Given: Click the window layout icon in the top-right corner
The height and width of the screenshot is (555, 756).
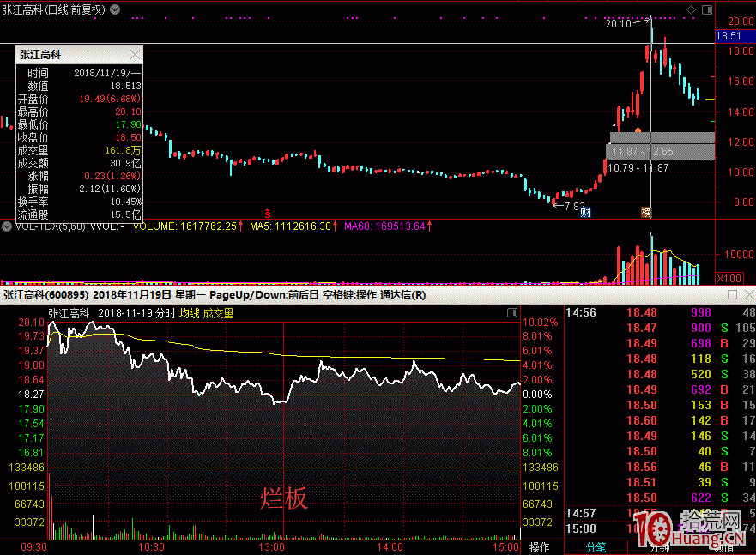Looking at the screenshot, I should (707, 9).
